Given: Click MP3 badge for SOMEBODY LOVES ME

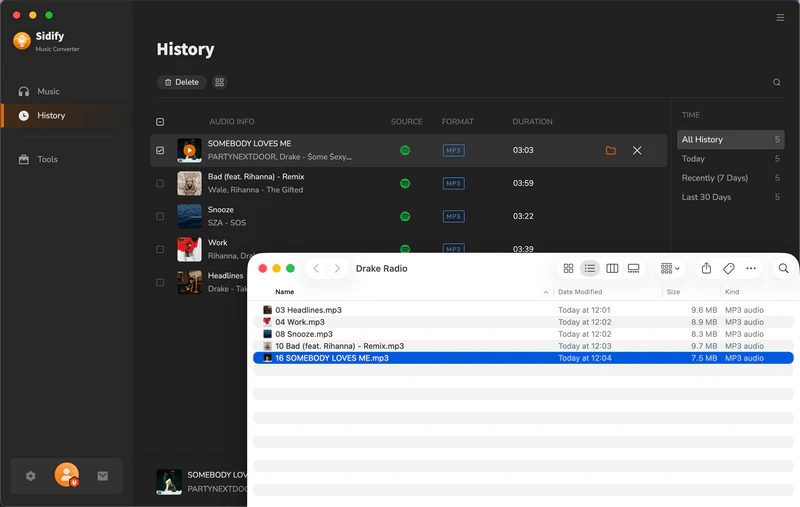Looking at the screenshot, I should point(453,150).
